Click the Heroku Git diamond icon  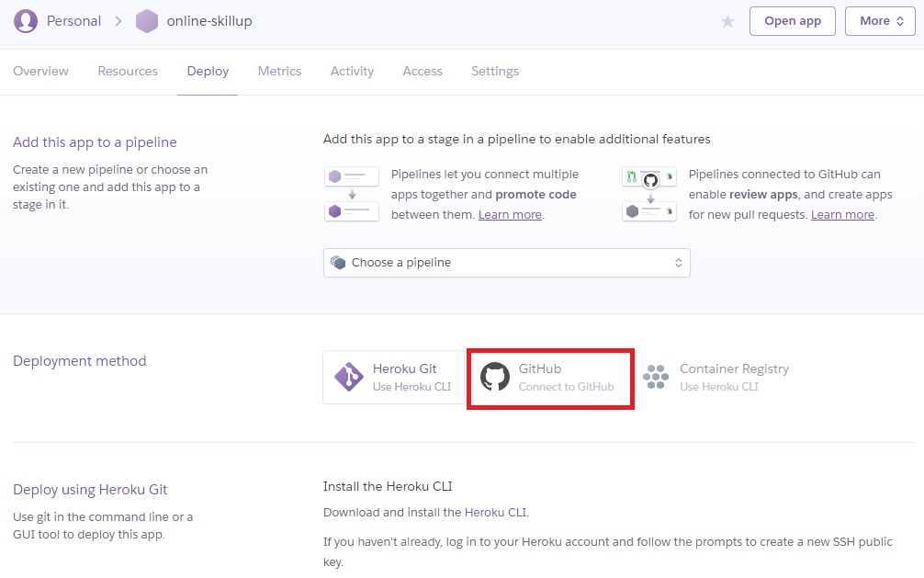349,377
